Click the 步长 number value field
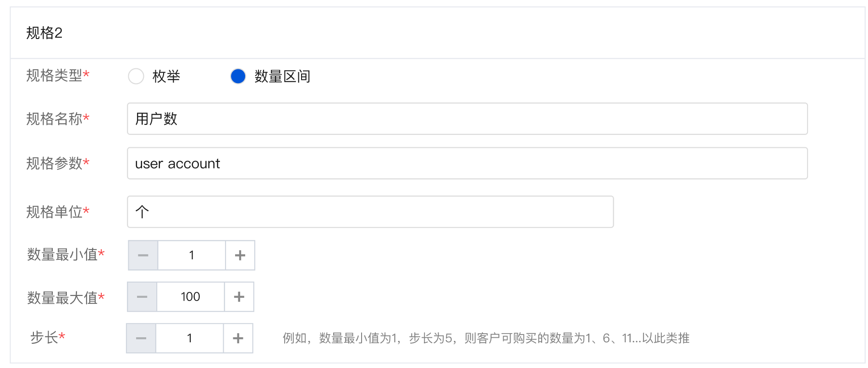This screenshot has width=868, height=368. coord(190,338)
